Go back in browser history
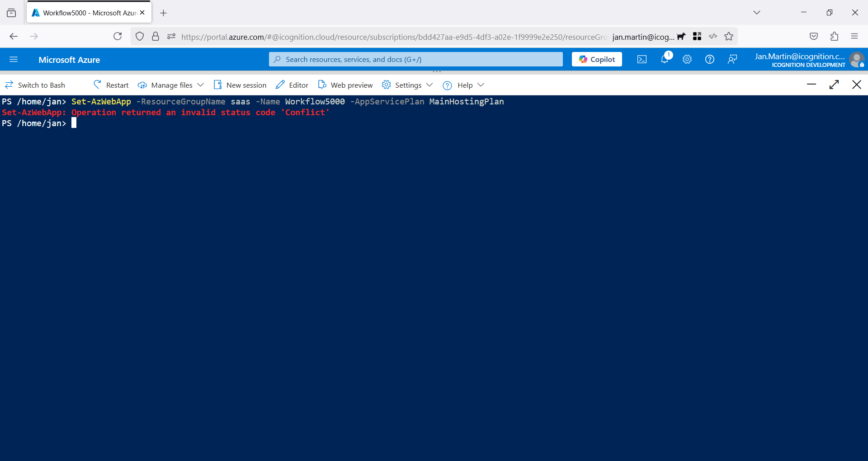This screenshot has height=461, width=868. (x=14, y=37)
